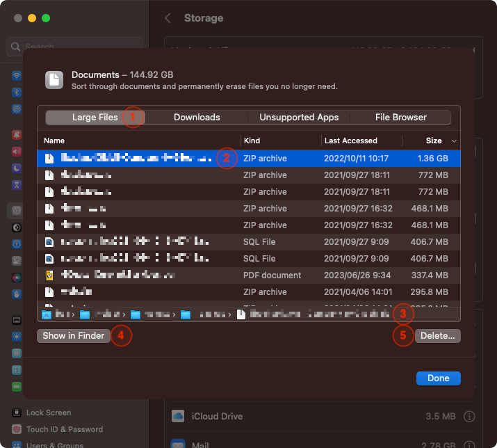Image resolution: width=497 pixels, height=448 pixels.
Task: Sort list by the Name column
Action: point(54,141)
